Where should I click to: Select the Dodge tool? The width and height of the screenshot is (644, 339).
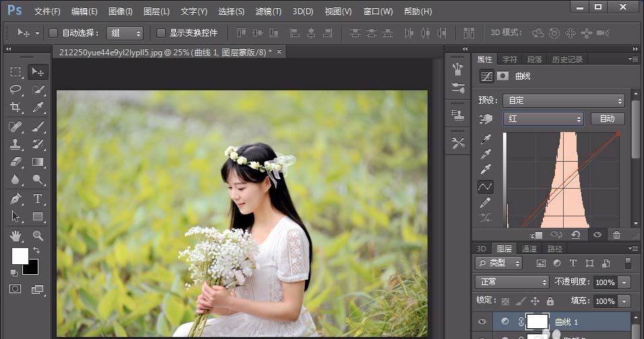(x=38, y=179)
